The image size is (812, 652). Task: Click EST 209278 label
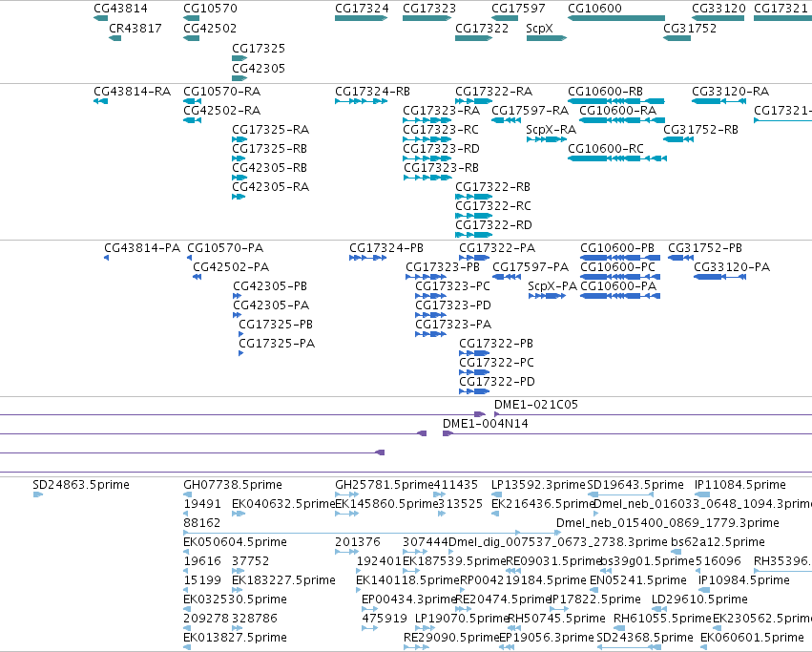click(x=206, y=619)
